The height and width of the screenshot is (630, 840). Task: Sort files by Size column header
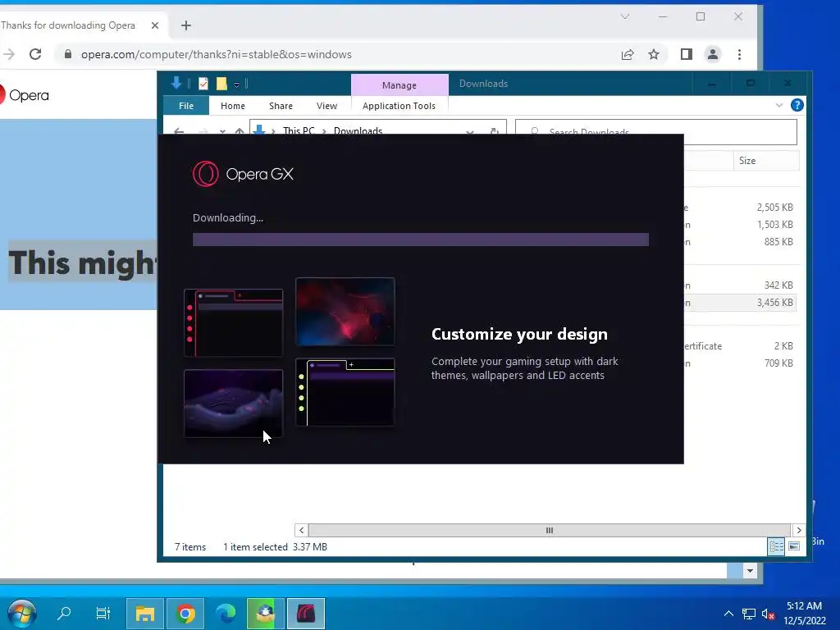[766, 161]
